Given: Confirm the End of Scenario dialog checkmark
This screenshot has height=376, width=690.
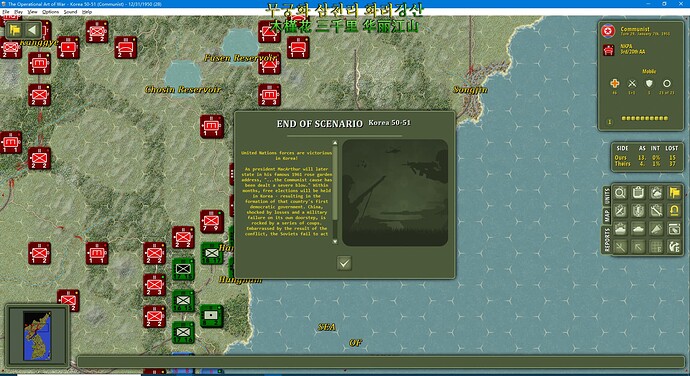Looking at the screenshot, I should pyautogui.click(x=344, y=263).
